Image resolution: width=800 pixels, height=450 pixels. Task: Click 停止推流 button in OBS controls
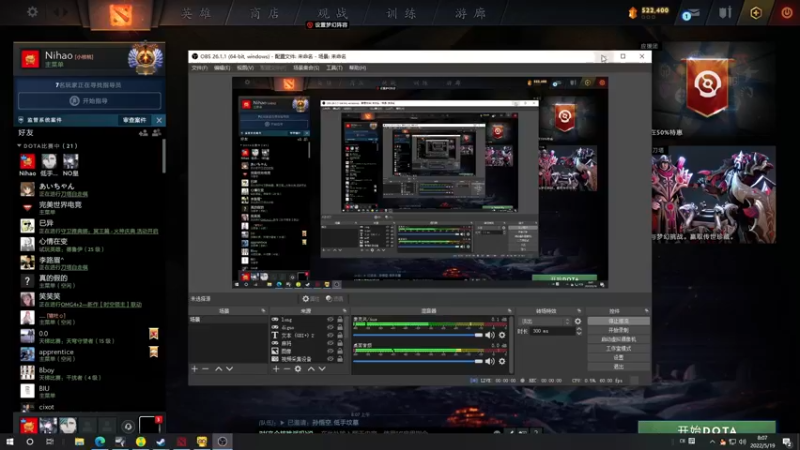click(x=618, y=321)
